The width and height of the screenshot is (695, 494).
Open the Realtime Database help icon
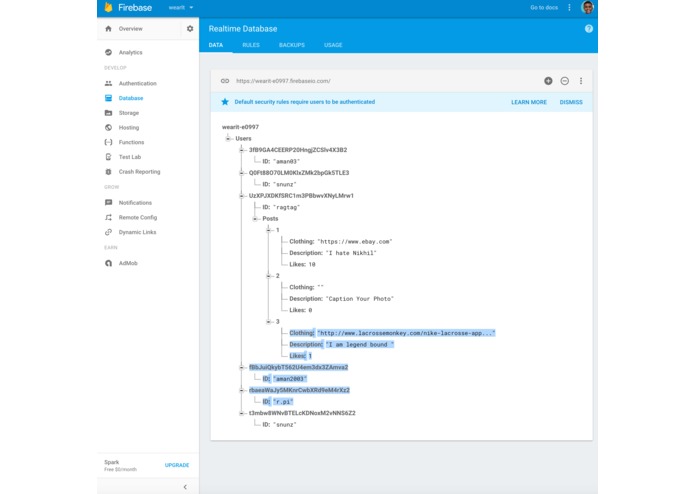click(589, 29)
